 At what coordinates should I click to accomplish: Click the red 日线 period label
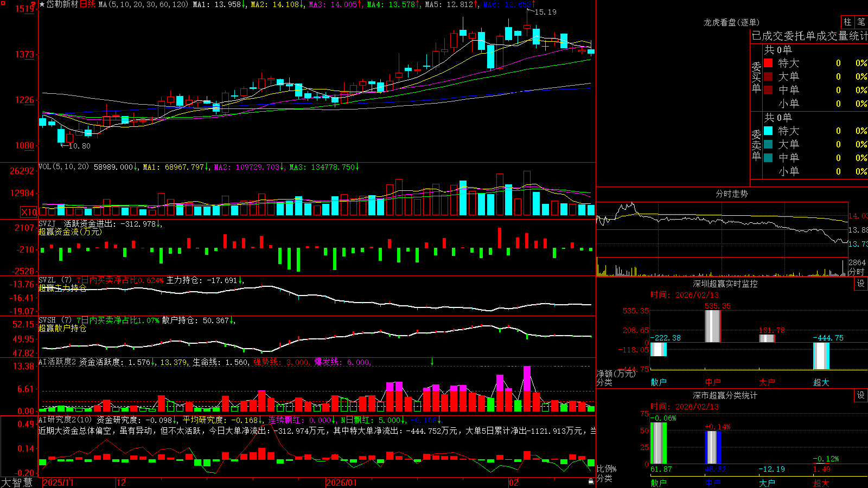pos(87,4)
